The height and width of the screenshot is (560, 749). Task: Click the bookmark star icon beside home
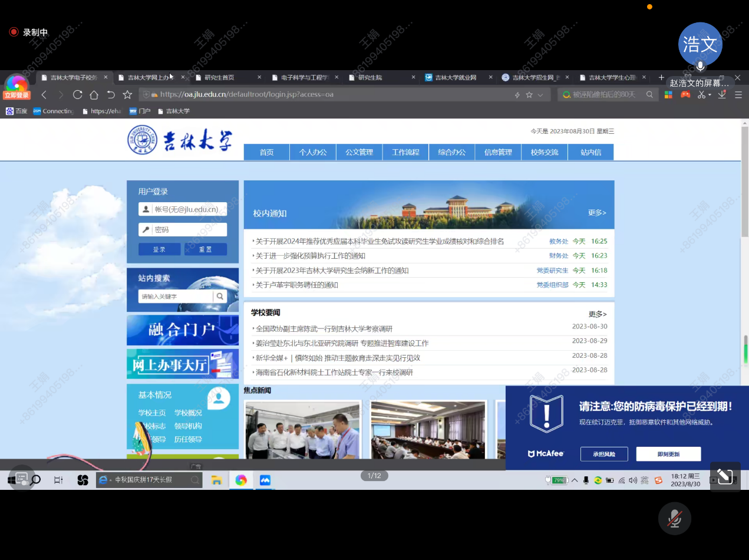pyautogui.click(x=127, y=95)
